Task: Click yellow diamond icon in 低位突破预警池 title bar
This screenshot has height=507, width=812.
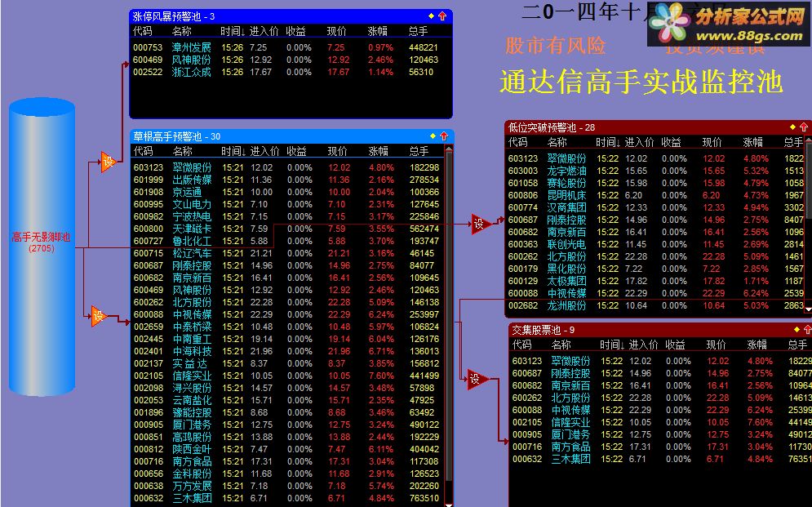Action: pos(792,127)
